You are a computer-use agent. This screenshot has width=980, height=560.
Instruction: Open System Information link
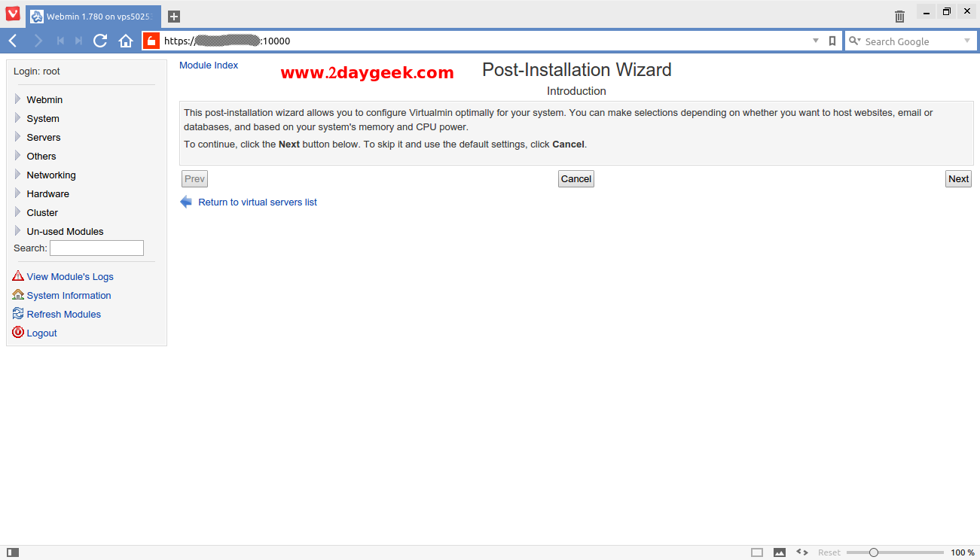click(x=69, y=295)
